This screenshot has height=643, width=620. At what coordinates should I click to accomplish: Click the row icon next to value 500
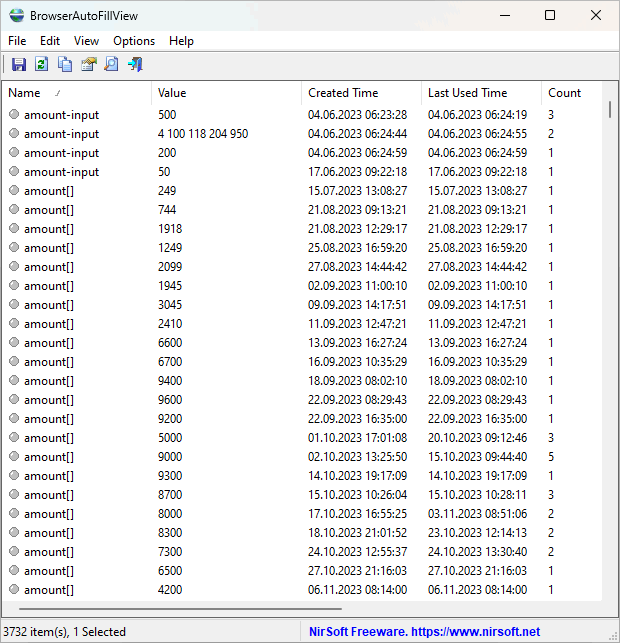coord(14,114)
